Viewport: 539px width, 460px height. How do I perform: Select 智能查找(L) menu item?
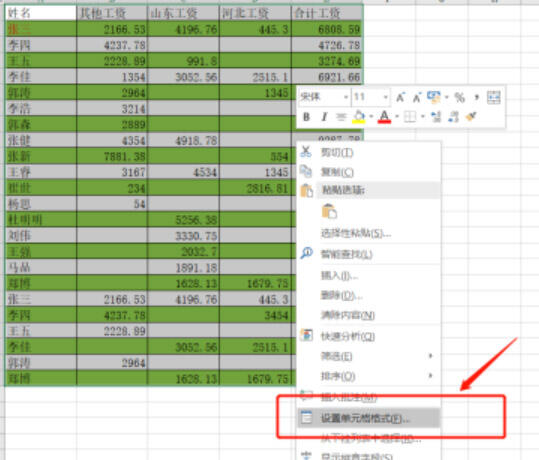point(368,254)
